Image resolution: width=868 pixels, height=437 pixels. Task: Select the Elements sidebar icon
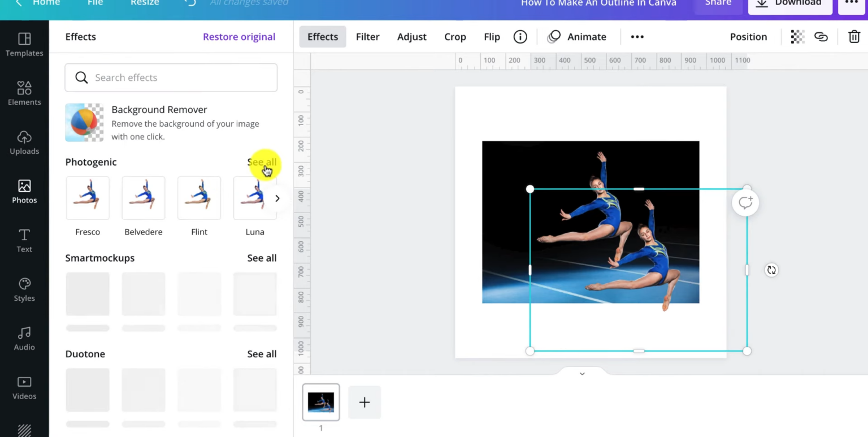[24, 93]
